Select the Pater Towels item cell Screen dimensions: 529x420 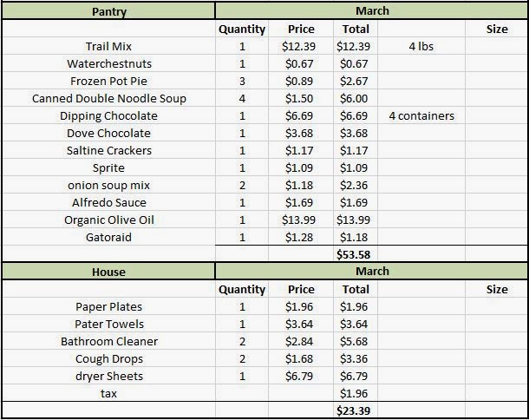(108, 324)
